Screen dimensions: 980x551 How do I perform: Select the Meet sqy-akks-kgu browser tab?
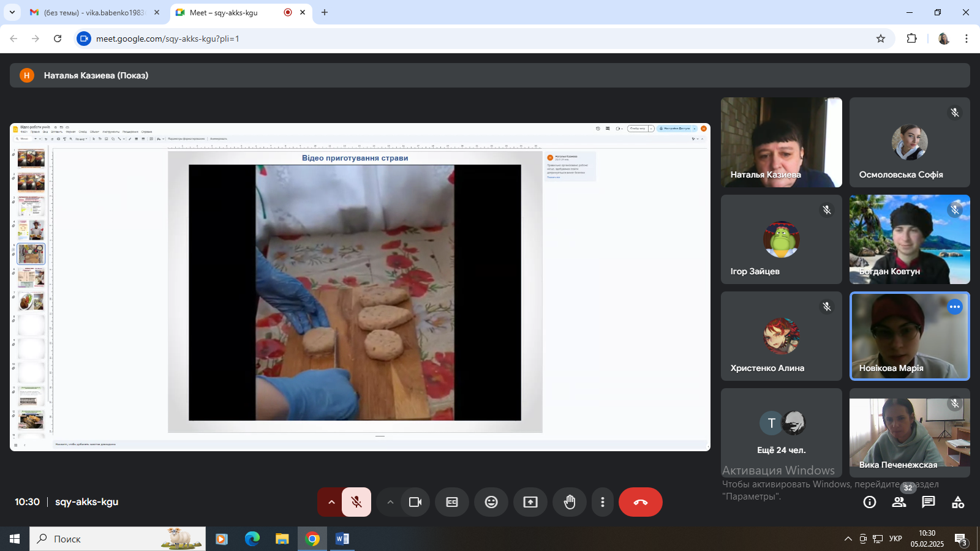tap(233, 12)
